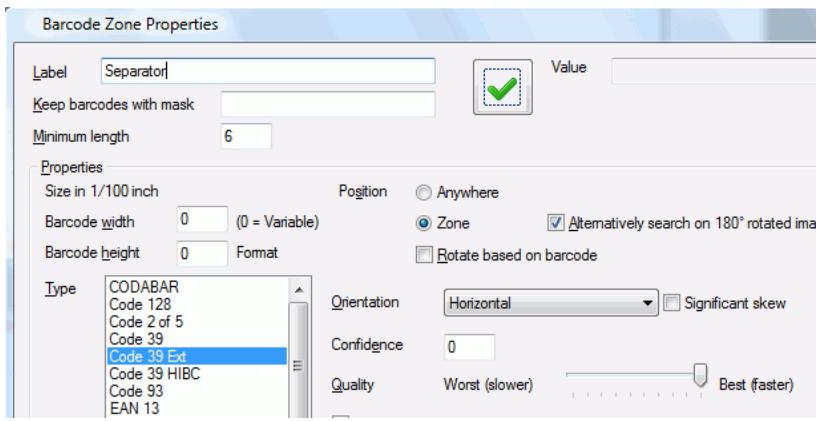The image size is (820, 421).
Task: Click the Minimum length field showing 6
Action: pyautogui.click(x=246, y=136)
